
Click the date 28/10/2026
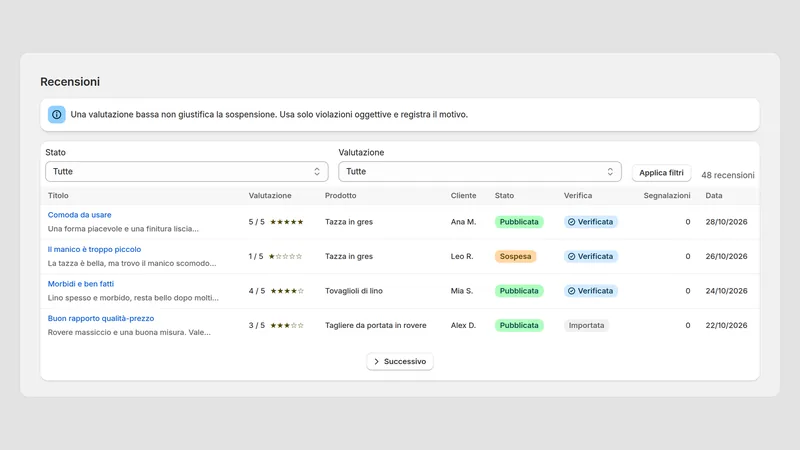[x=727, y=222]
